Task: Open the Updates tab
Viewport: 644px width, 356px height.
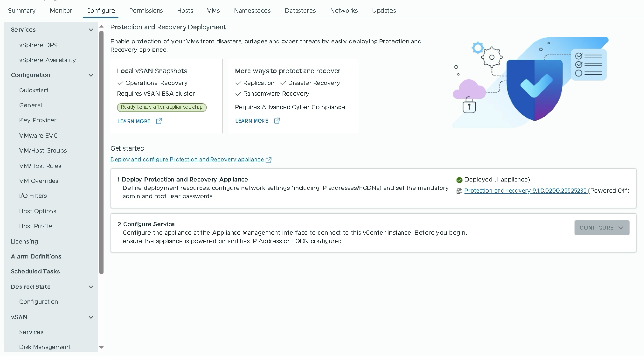Action: [x=384, y=10]
